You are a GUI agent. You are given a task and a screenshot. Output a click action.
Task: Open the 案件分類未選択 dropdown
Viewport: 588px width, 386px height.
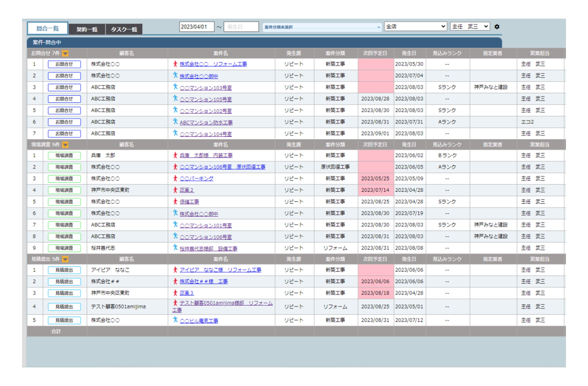[x=322, y=27]
